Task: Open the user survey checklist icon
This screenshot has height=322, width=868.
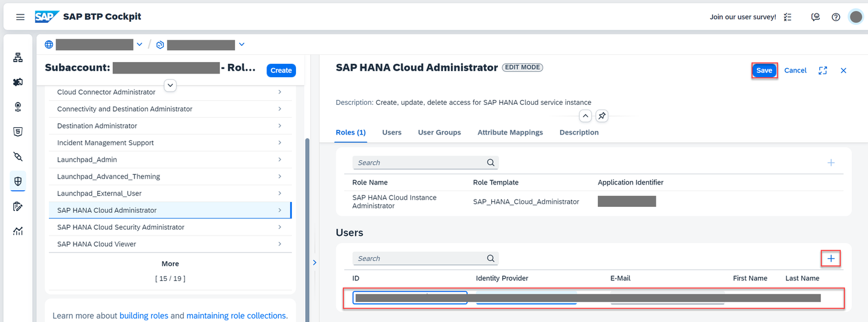Action: click(x=787, y=17)
